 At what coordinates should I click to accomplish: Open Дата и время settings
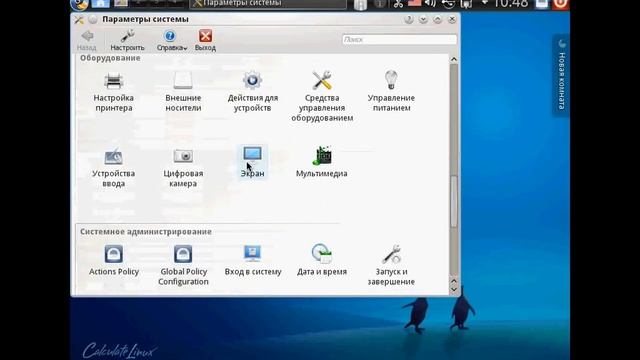(322, 260)
